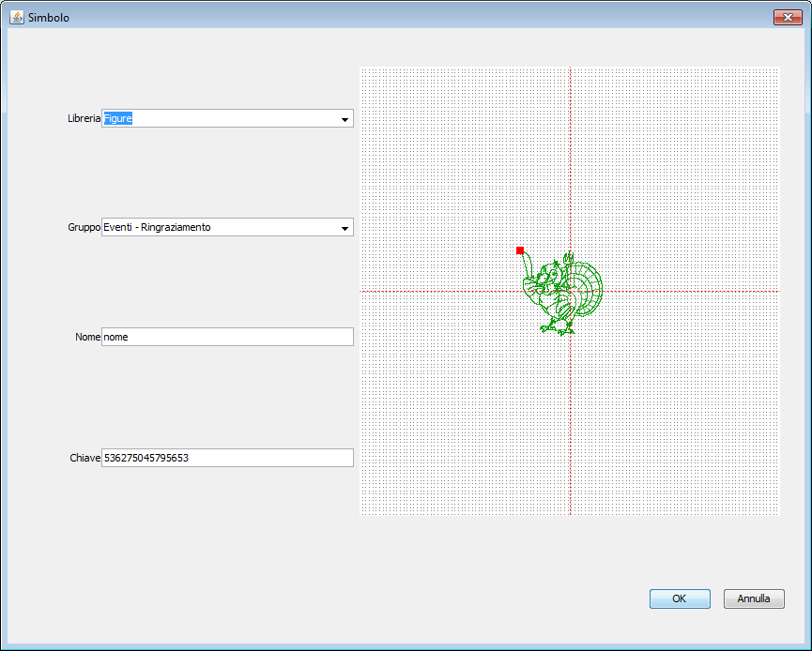Focus the Chiave key field

(x=227, y=458)
